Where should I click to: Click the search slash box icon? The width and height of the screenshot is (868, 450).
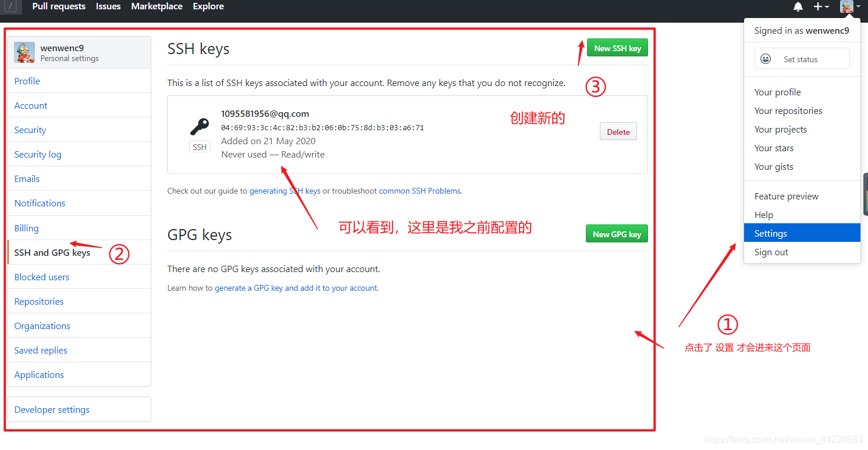11,7
